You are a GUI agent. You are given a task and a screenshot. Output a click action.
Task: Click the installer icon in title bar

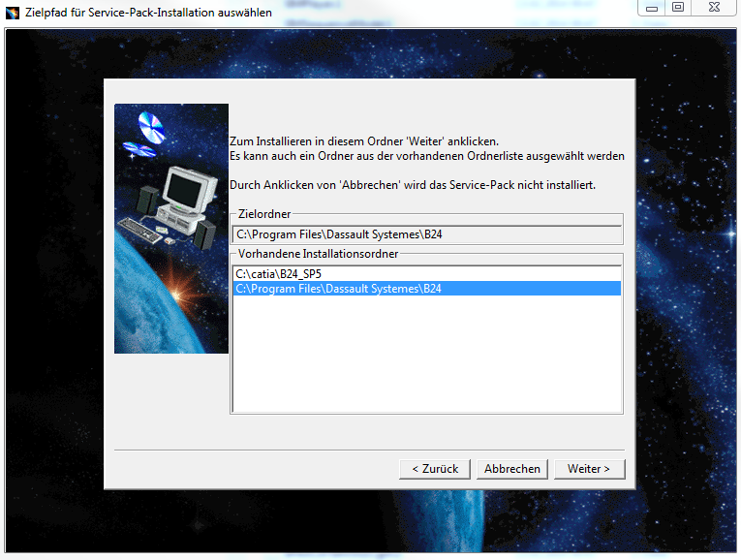click(13, 13)
